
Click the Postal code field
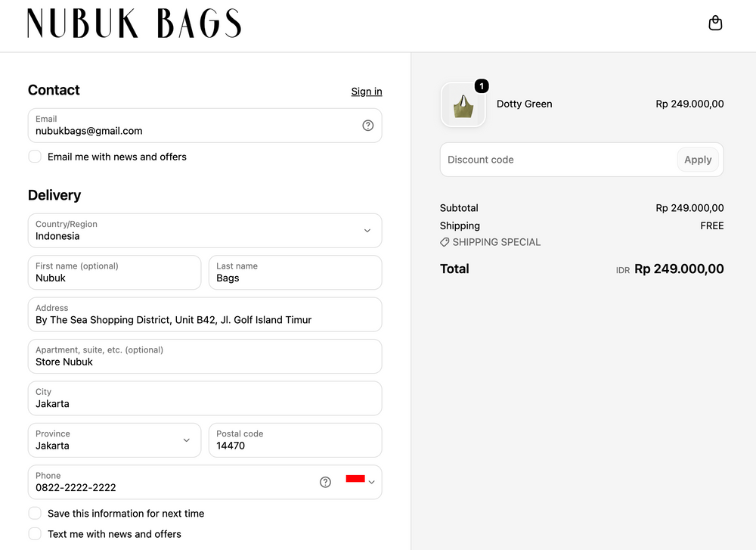[295, 440]
